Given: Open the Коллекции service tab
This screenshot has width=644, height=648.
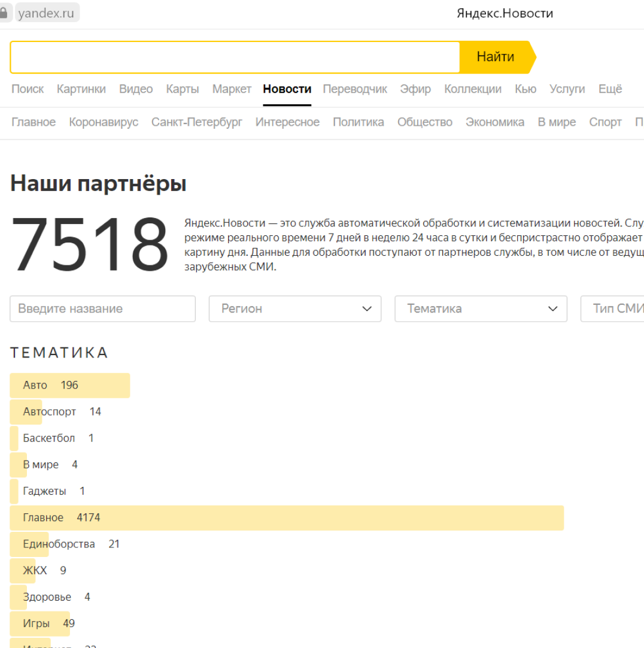Looking at the screenshot, I should click(x=473, y=89).
